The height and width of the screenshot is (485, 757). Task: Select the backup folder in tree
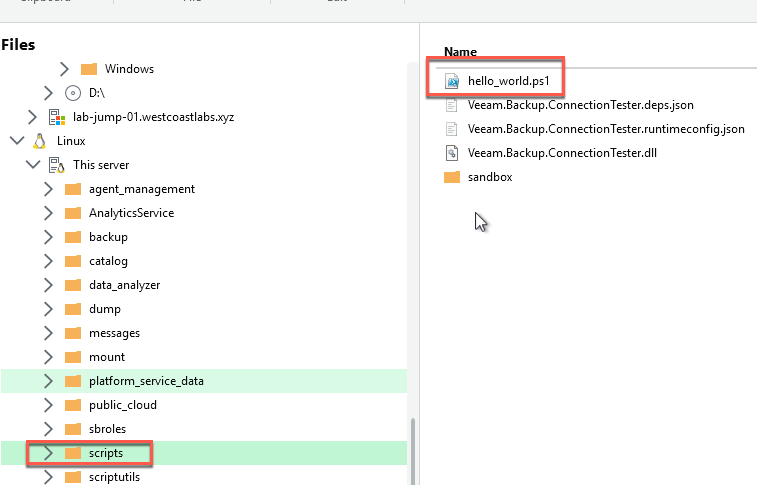(108, 237)
